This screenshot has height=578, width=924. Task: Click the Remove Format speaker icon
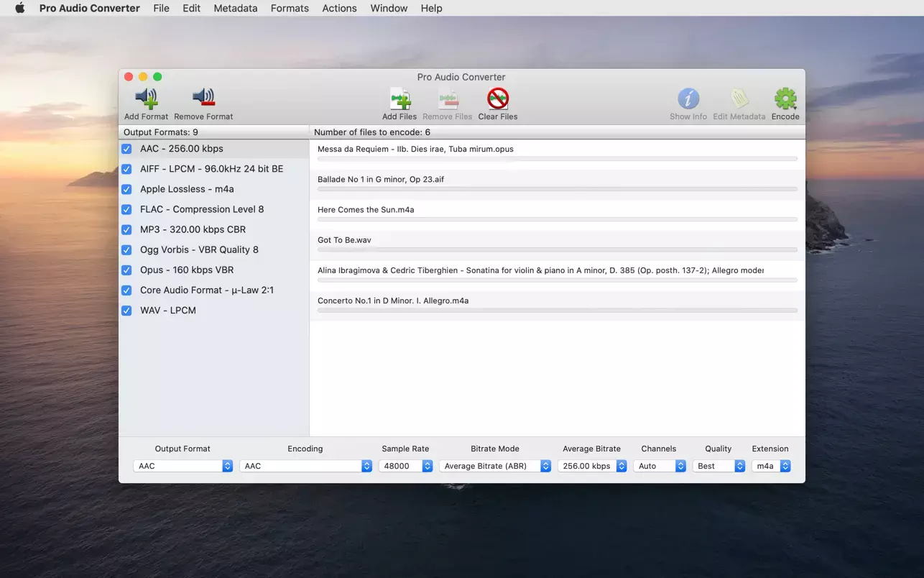click(x=203, y=98)
